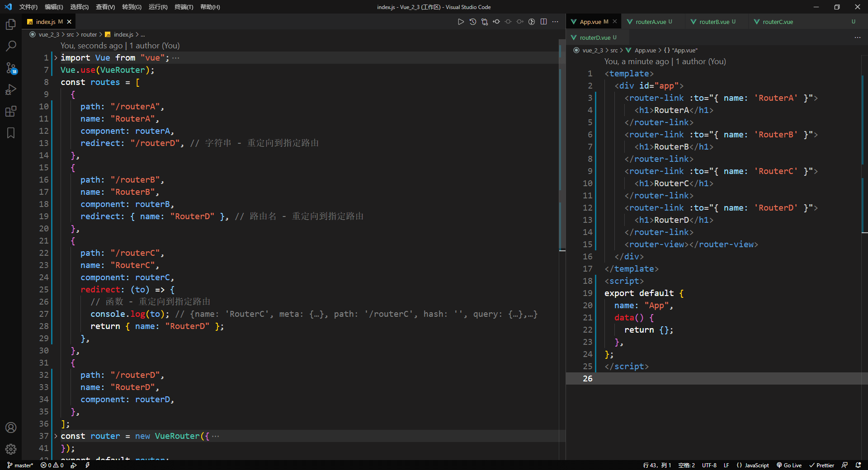Open the router breadcrumb folder
Image resolution: width=868 pixels, height=470 pixels.
(89, 34)
